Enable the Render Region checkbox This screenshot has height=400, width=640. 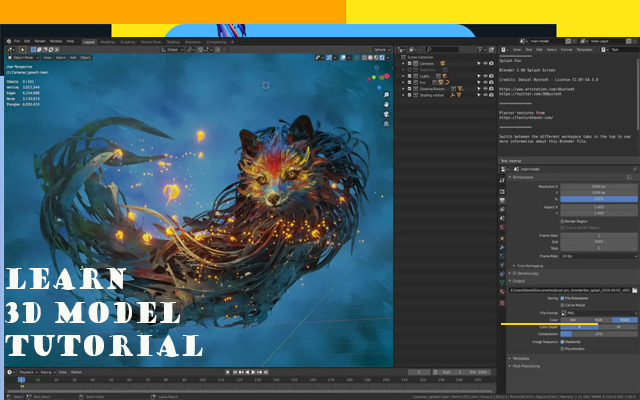(563, 221)
